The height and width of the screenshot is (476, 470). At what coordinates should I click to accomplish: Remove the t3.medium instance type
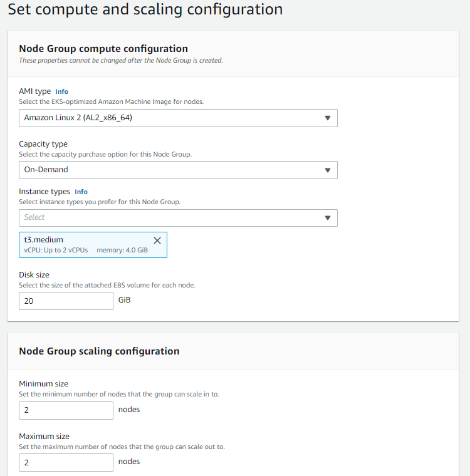pyautogui.click(x=157, y=241)
